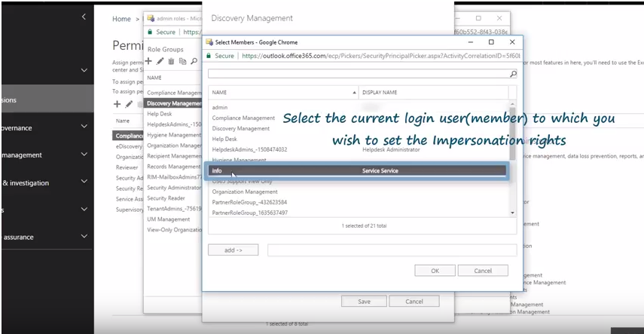Click Cancel in Discovery Management dialog
644x334 pixels.
414,302
